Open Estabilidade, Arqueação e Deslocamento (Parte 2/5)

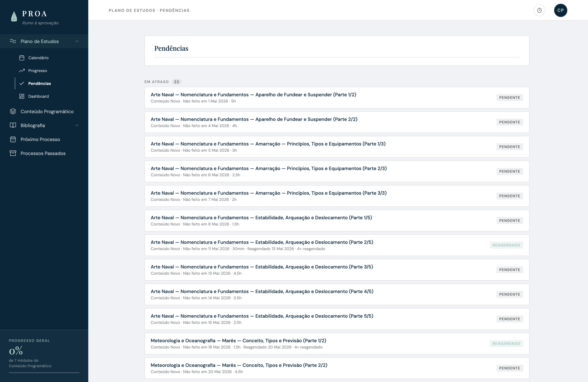[337, 245]
